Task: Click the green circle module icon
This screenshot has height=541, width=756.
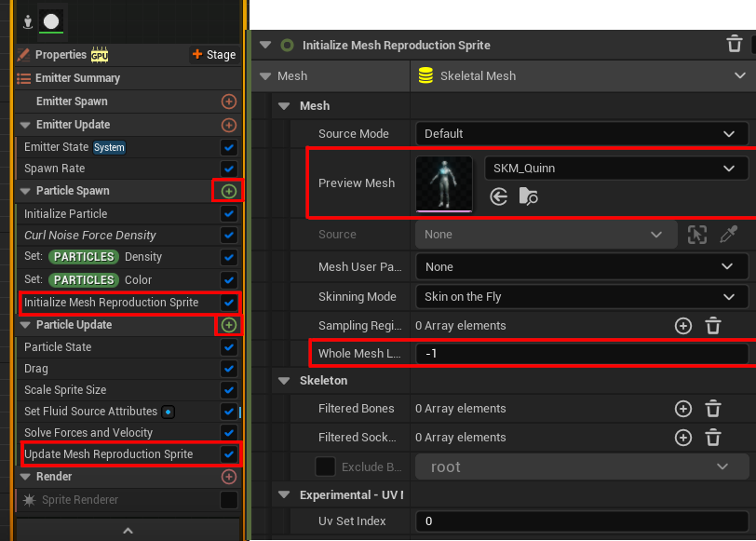Action: click(x=287, y=45)
